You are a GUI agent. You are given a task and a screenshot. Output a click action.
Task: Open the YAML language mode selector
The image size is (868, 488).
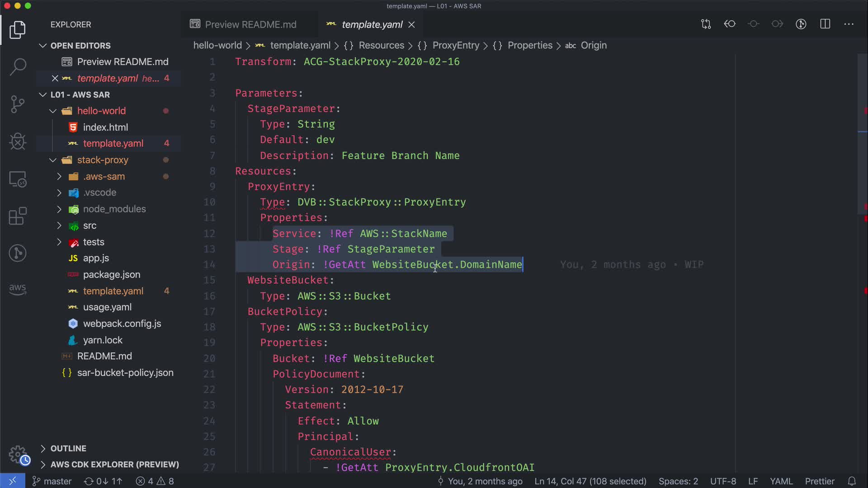pyautogui.click(x=781, y=481)
